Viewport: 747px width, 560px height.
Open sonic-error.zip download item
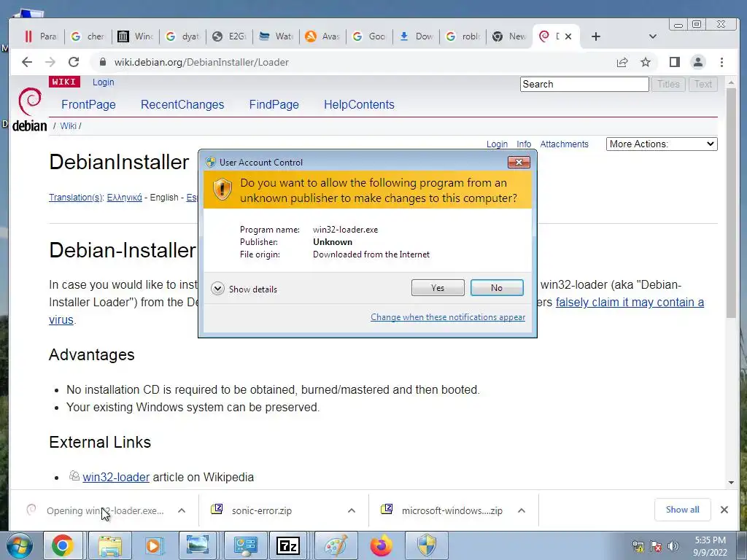pos(262,510)
